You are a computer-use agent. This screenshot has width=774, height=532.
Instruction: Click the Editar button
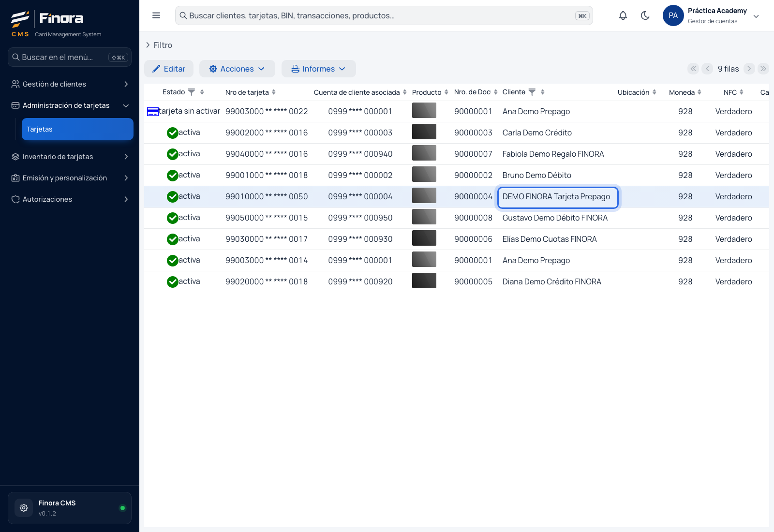pyautogui.click(x=169, y=69)
